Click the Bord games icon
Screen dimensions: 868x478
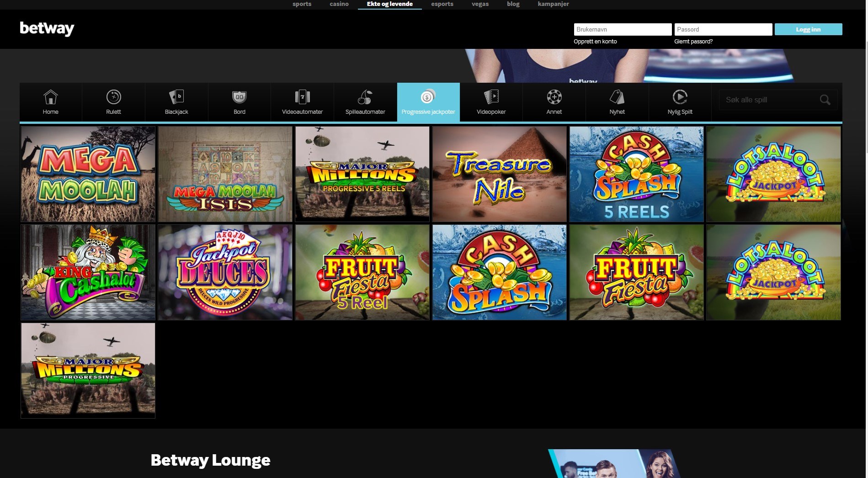(x=239, y=101)
